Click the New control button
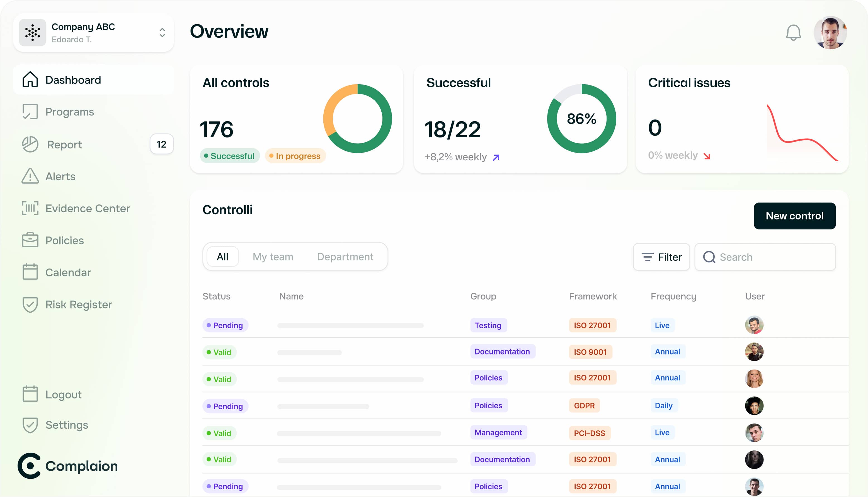Viewport: 868px width, 497px height. pos(794,216)
